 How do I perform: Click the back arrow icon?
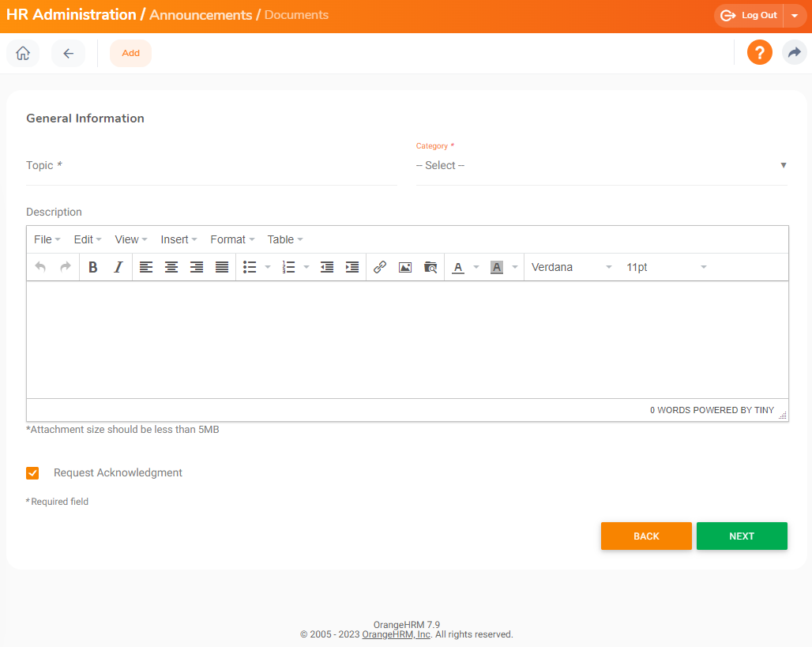point(68,53)
